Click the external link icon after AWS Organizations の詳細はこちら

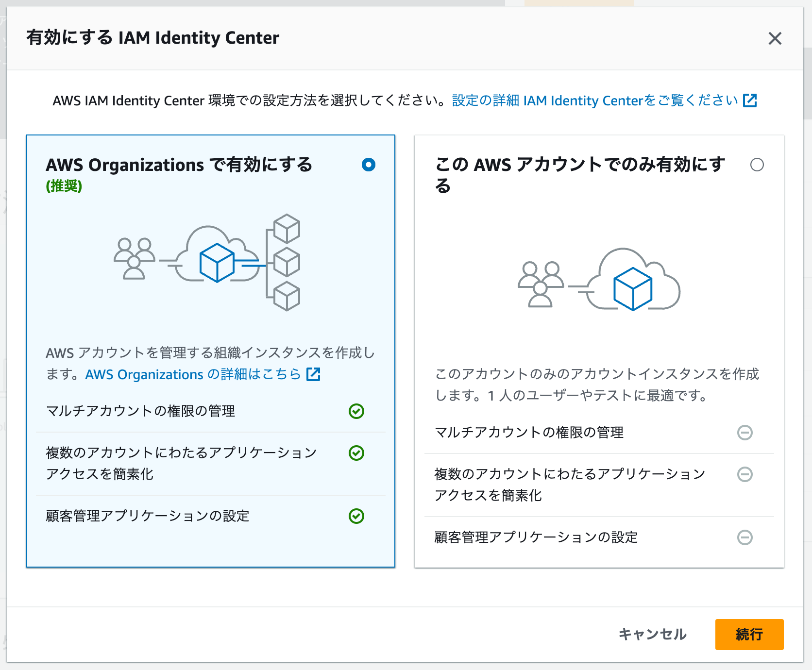point(314,374)
